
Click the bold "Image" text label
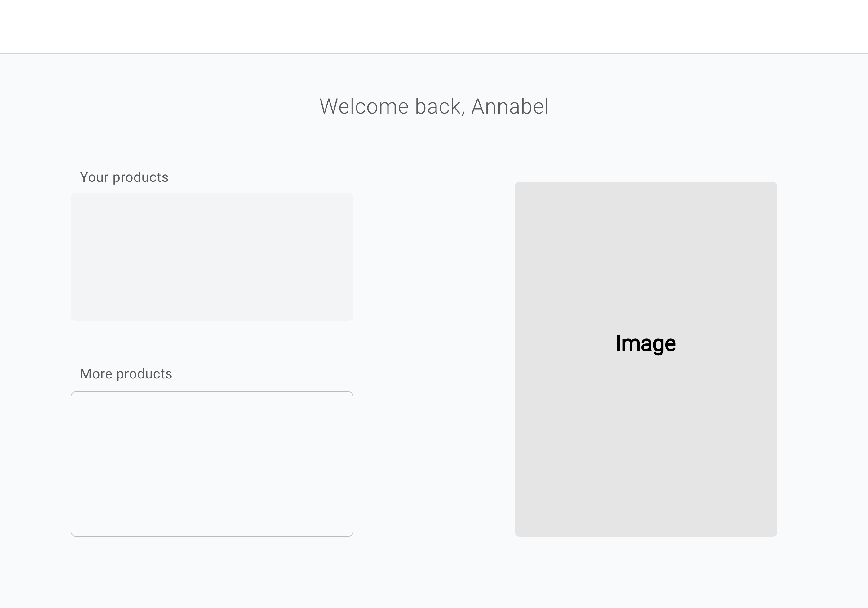click(646, 343)
